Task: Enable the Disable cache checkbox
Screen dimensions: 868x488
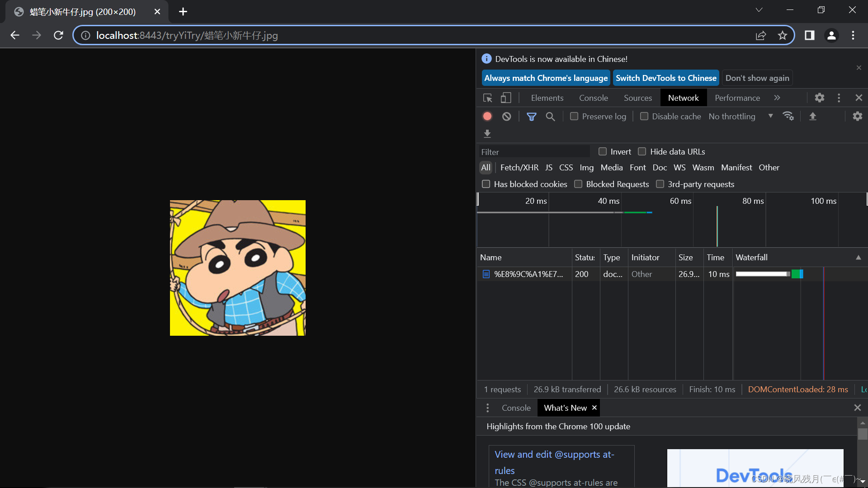Action: 643,116
